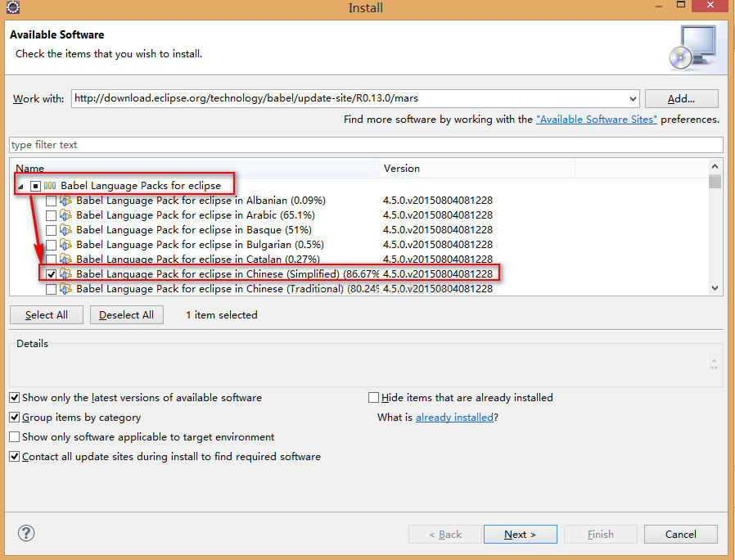The height and width of the screenshot is (560, 735).
Task: Maximize the Install window
Action: point(681,5)
